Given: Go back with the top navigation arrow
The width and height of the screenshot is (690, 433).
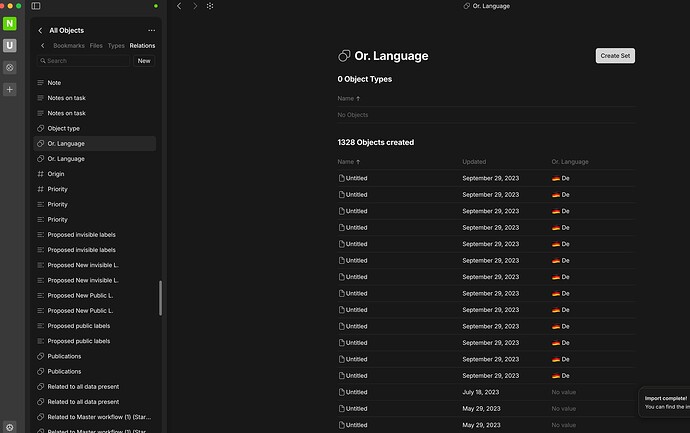Looking at the screenshot, I should [179, 6].
